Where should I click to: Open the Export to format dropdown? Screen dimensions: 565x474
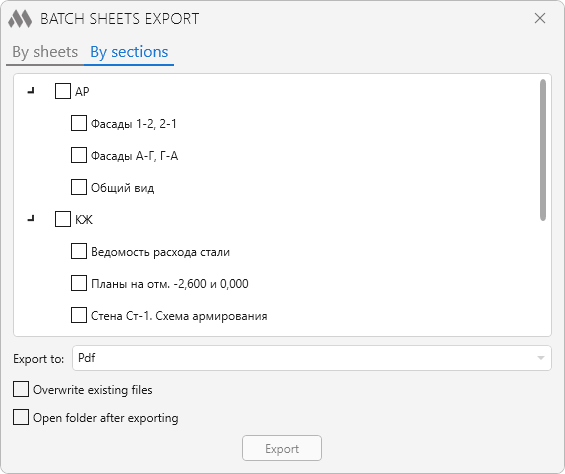pos(312,358)
